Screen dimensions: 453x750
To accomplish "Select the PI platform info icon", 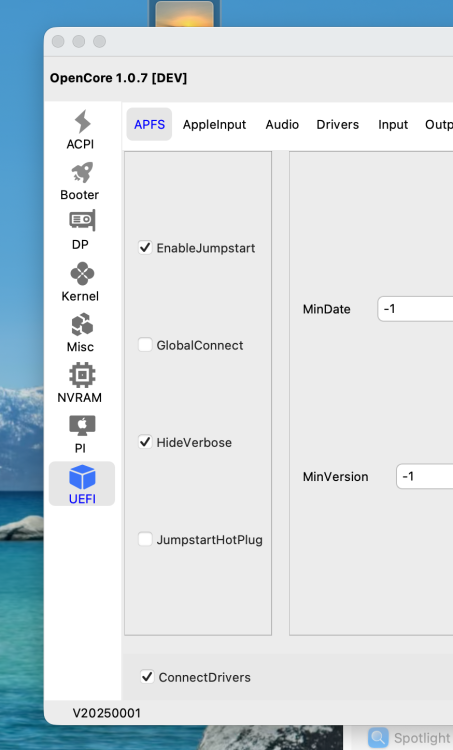I will (82, 425).
